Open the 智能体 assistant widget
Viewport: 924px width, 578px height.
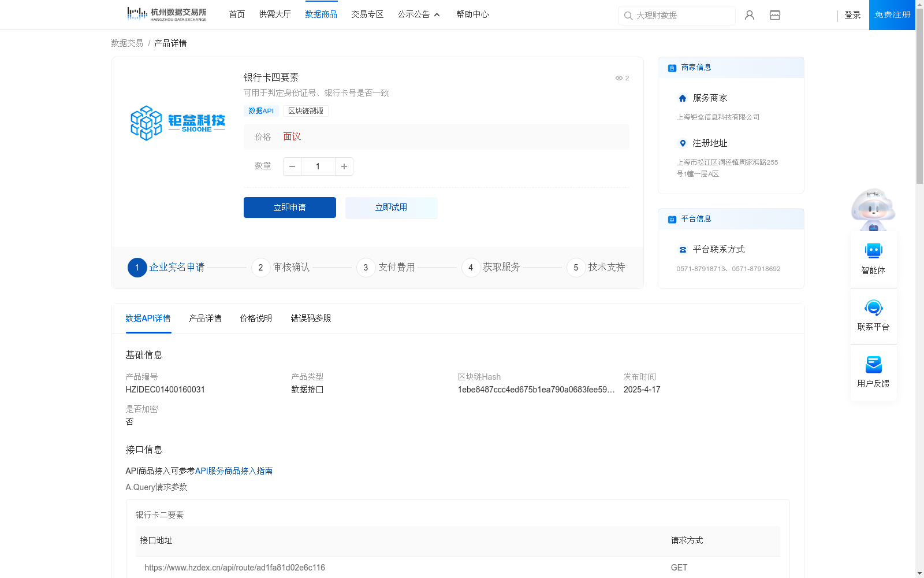873,259
